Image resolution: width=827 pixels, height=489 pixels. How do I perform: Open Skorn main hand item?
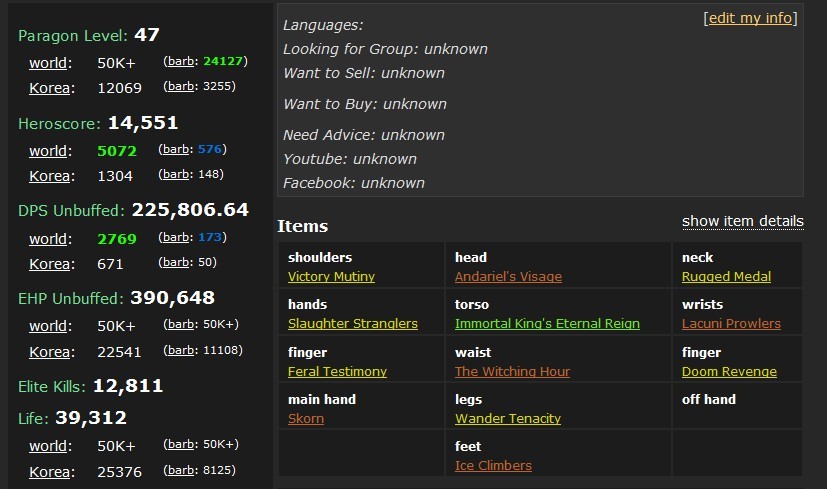[306, 418]
